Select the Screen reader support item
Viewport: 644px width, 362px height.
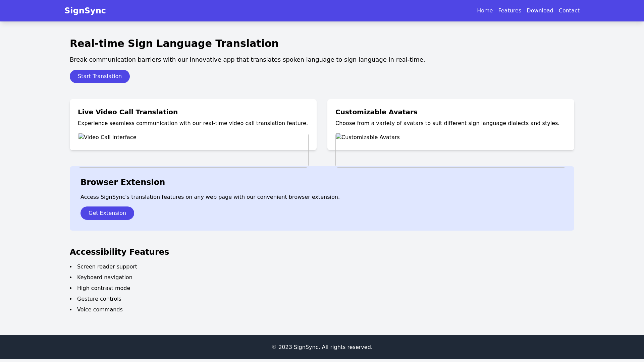point(107,267)
